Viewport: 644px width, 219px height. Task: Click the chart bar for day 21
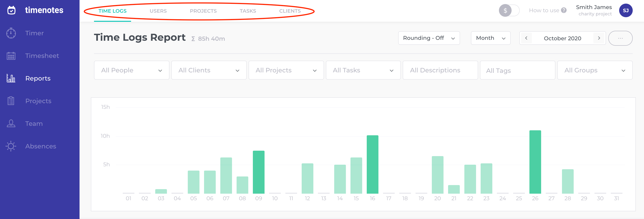click(454, 189)
